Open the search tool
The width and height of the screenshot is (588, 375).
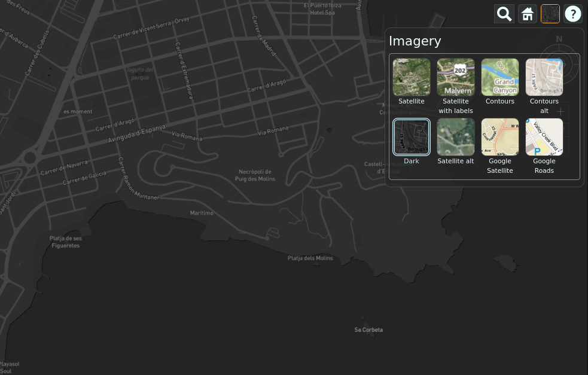pos(504,13)
